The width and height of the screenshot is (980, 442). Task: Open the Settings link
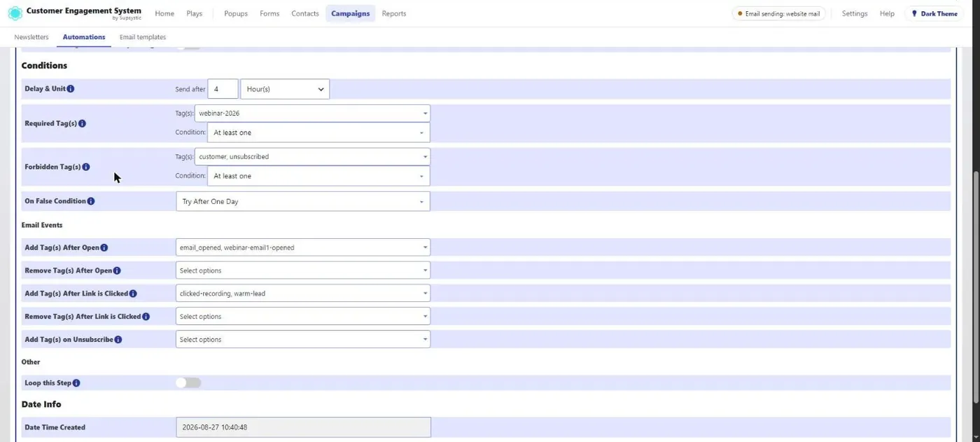(x=855, y=13)
